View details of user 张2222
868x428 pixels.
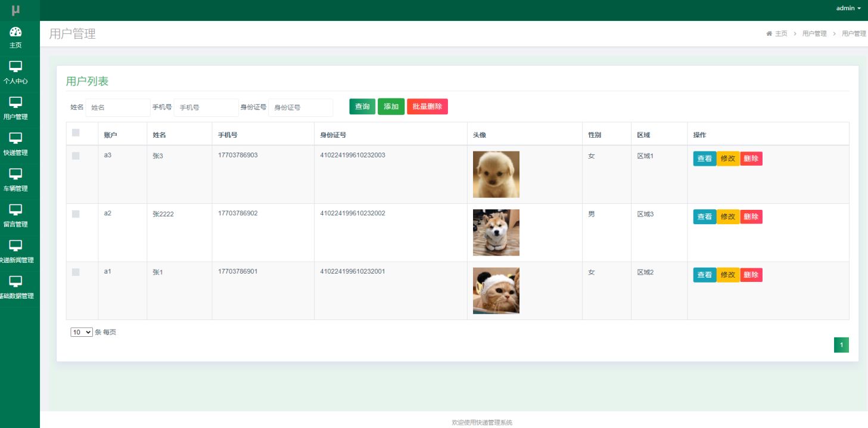point(705,217)
